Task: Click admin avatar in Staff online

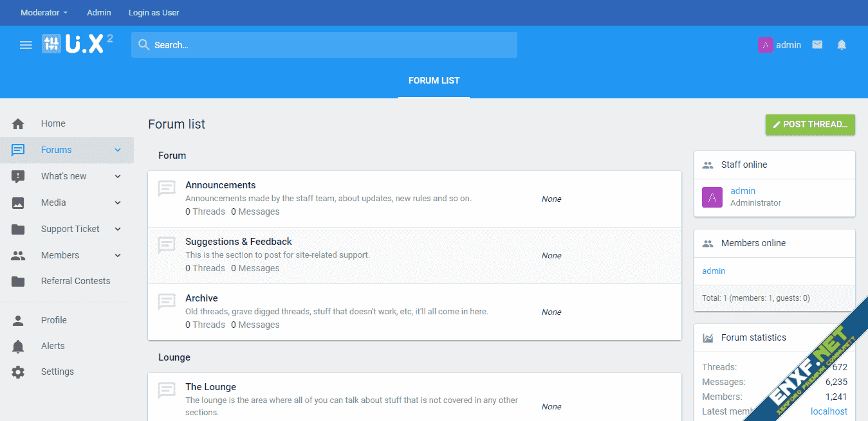Action: 712,197
